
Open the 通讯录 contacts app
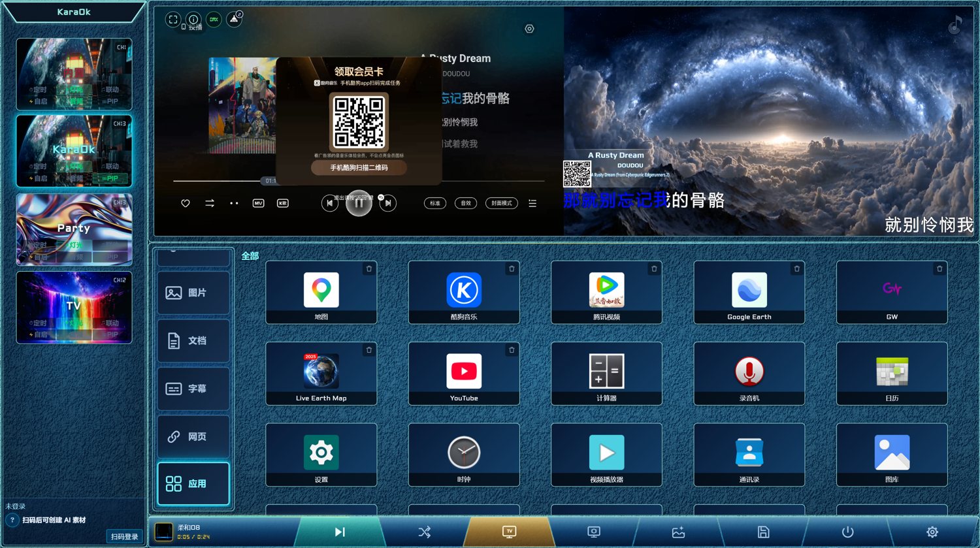749,455
